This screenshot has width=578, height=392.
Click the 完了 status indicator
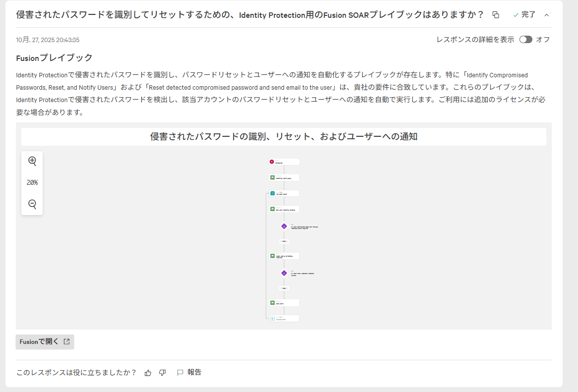(x=524, y=15)
